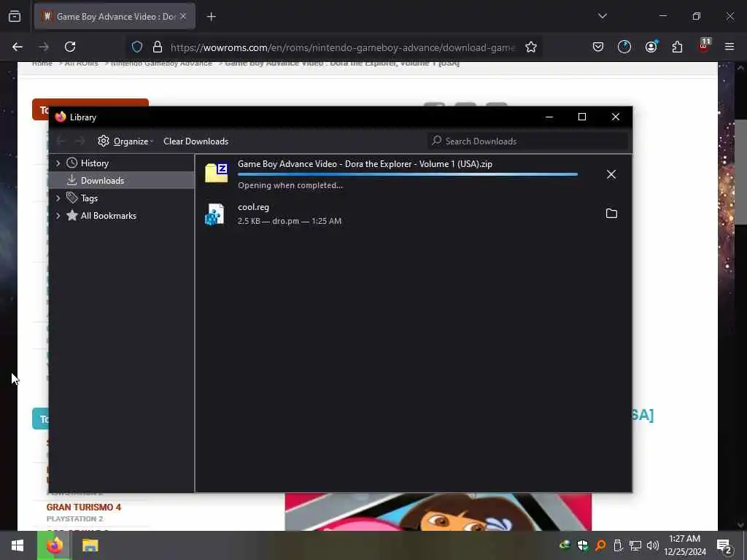Open a new browser tab
Image resolution: width=747 pixels, height=560 pixels.
coord(212,17)
